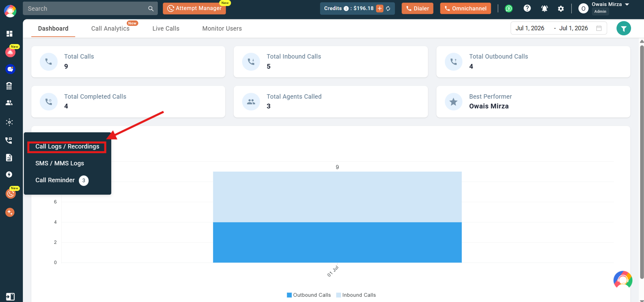Open the calendar icon in date range
Screen dimensions: 644x302
(x=599, y=28)
